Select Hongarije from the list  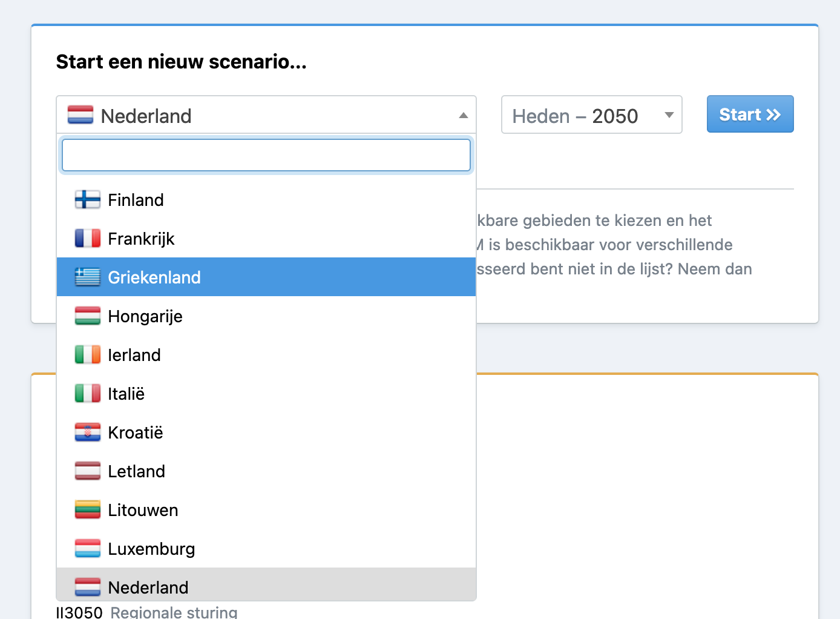(x=266, y=316)
